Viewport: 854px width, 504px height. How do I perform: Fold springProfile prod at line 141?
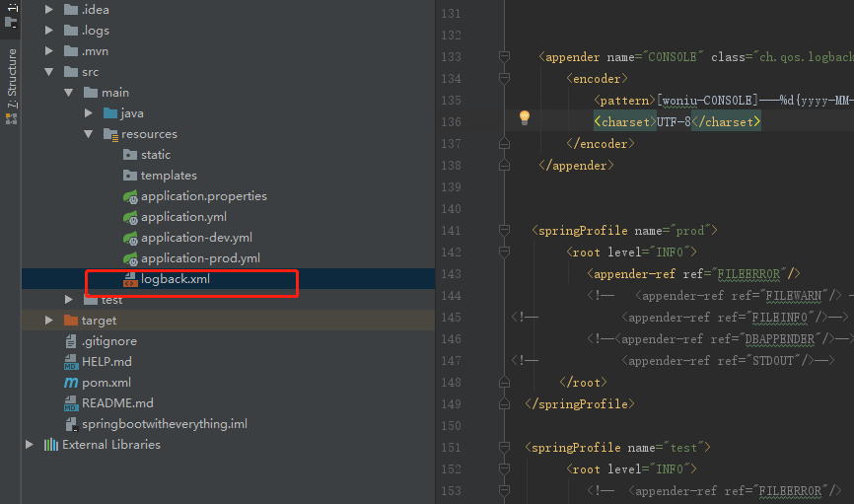[x=504, y=231]
